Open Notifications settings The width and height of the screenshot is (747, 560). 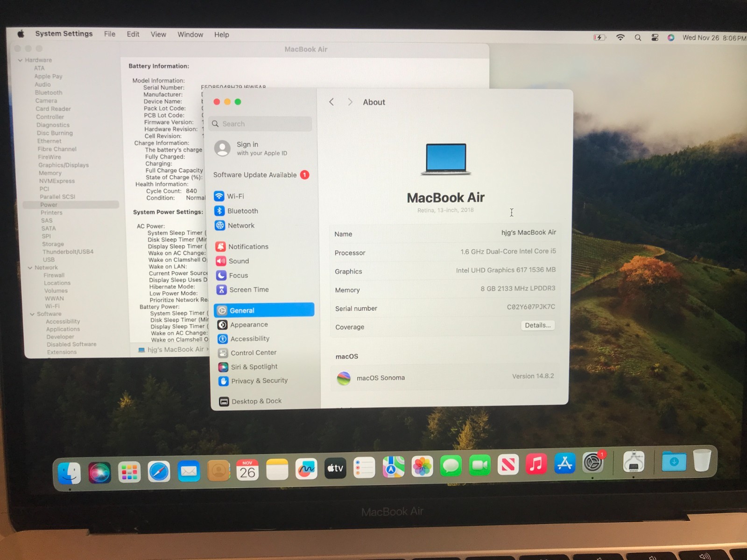247,246
